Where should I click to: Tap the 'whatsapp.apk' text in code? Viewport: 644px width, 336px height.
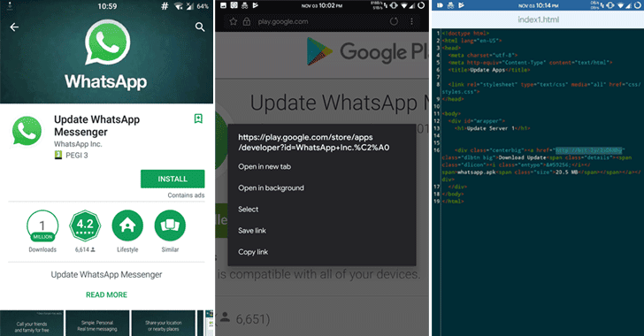coord(477,172)
